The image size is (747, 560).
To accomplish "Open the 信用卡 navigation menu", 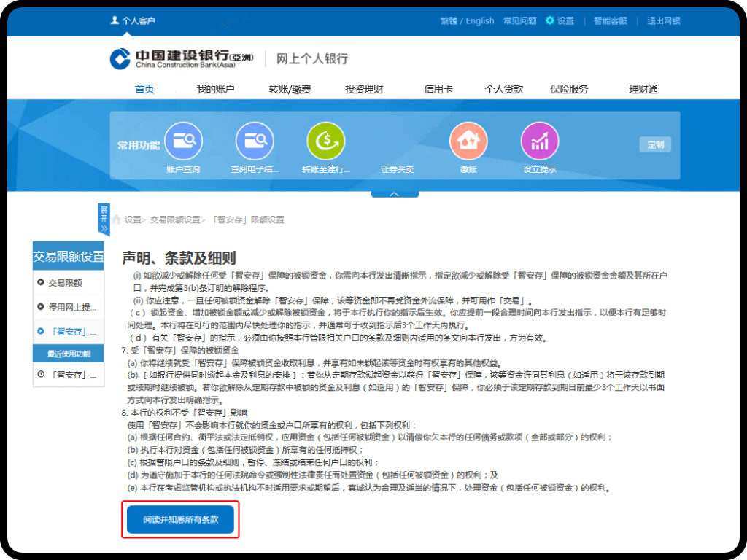I will 438,89.
